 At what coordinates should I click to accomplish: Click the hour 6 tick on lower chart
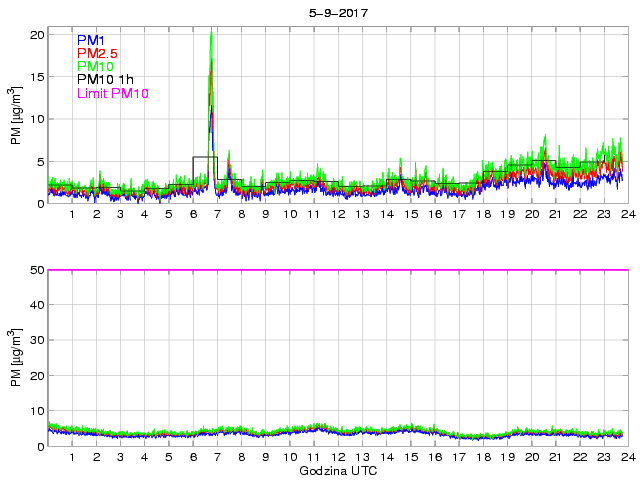click(193, 457)
